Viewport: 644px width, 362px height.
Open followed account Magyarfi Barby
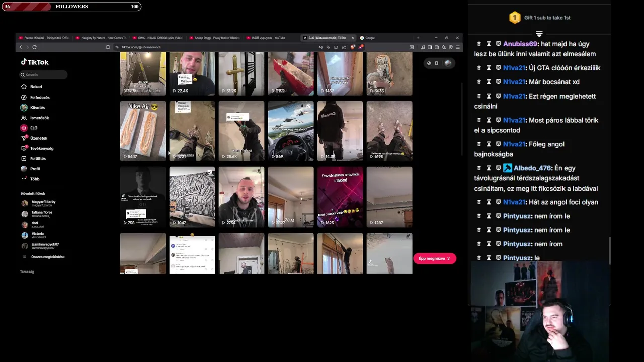(39, 203)
